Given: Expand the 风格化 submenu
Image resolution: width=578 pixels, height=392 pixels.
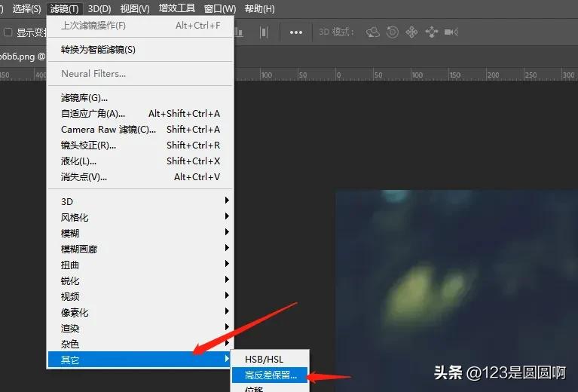Looking at the screenshot, I should 140,217.
